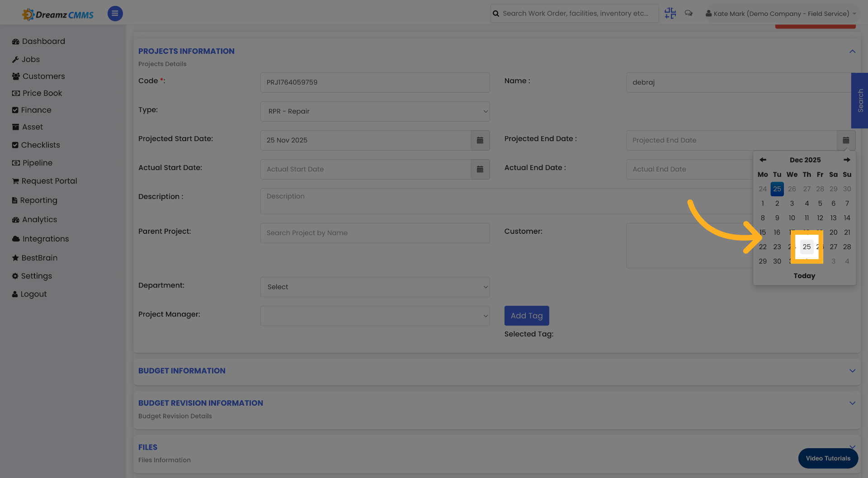Open the quick-add grid icon in header
868x478 pixels.
(x=670, y=14)
